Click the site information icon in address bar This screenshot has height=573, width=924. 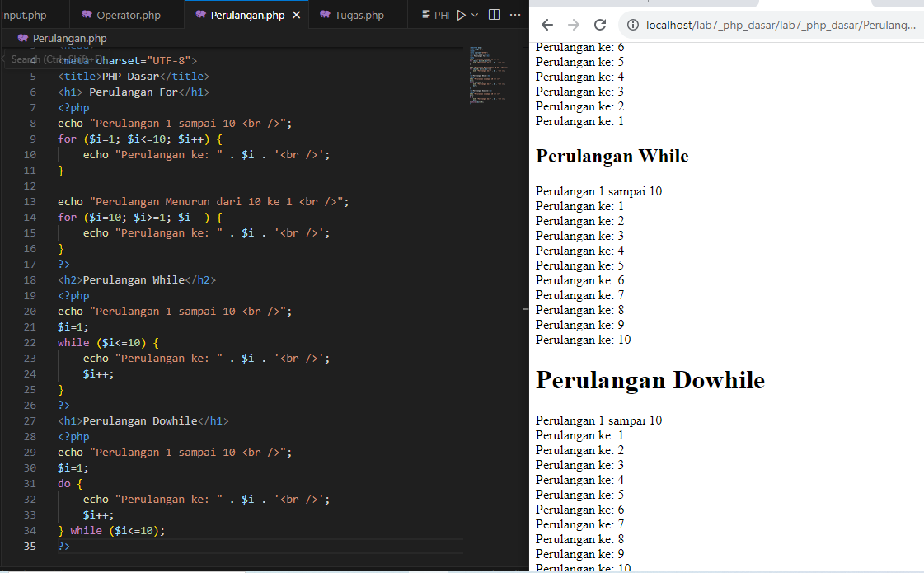(x=632, y=26)
